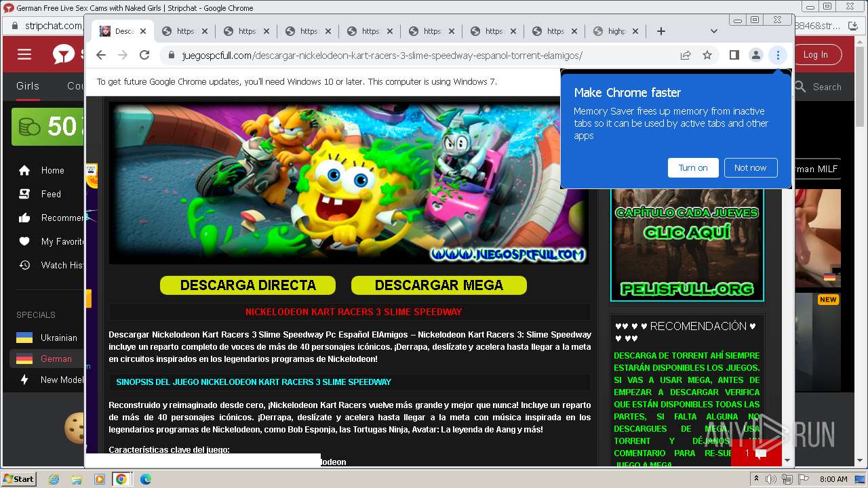Bookmark this tab with the star icon
This screenshot has height=488, width=868.
707,56
